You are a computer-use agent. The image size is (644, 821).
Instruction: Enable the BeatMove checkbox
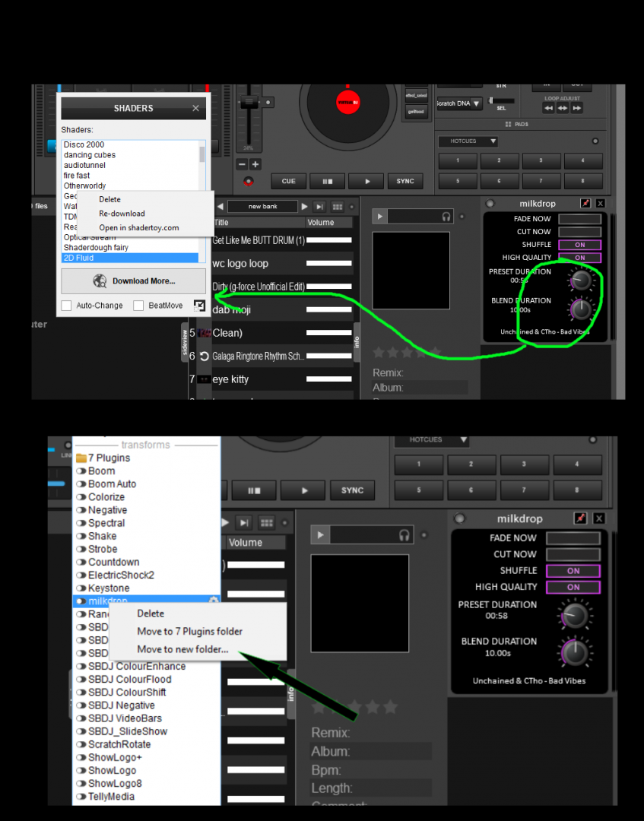coord(138,306)
